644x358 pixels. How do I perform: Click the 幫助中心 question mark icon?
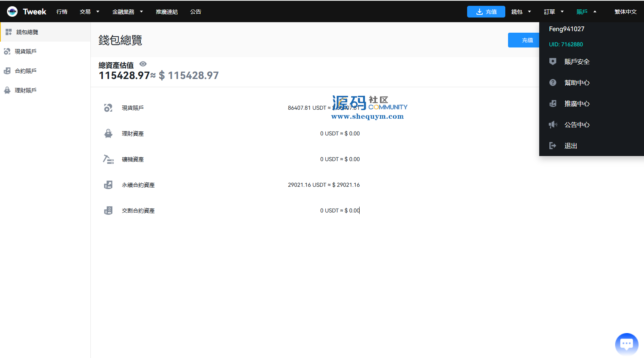click(552, 82)
